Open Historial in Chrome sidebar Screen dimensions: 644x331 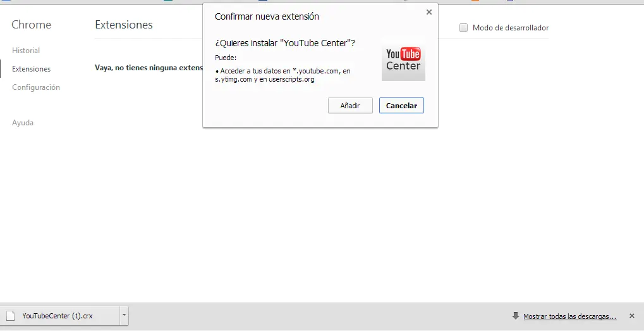[x=26, y=51]
